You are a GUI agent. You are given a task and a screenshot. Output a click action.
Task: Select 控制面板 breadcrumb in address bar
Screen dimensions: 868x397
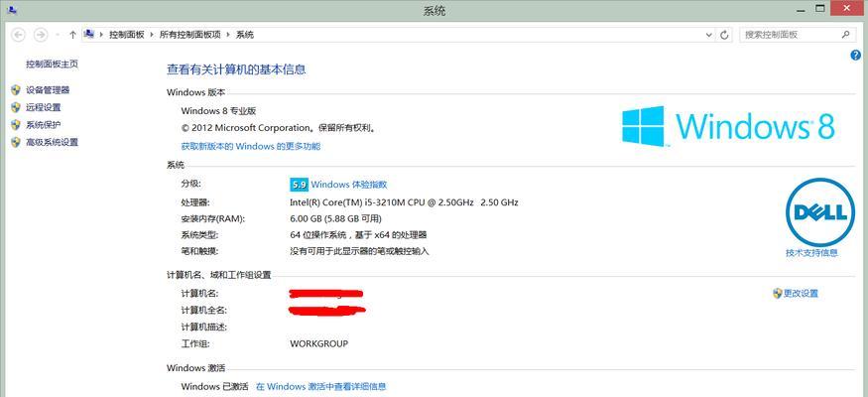[x=126, y=35]
